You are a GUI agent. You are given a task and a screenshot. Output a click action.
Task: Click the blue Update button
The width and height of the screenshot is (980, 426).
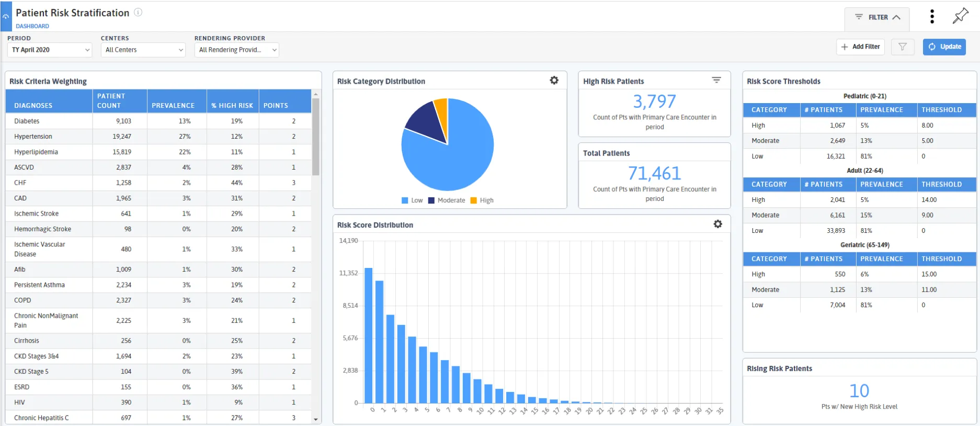[x=944, y=47]
